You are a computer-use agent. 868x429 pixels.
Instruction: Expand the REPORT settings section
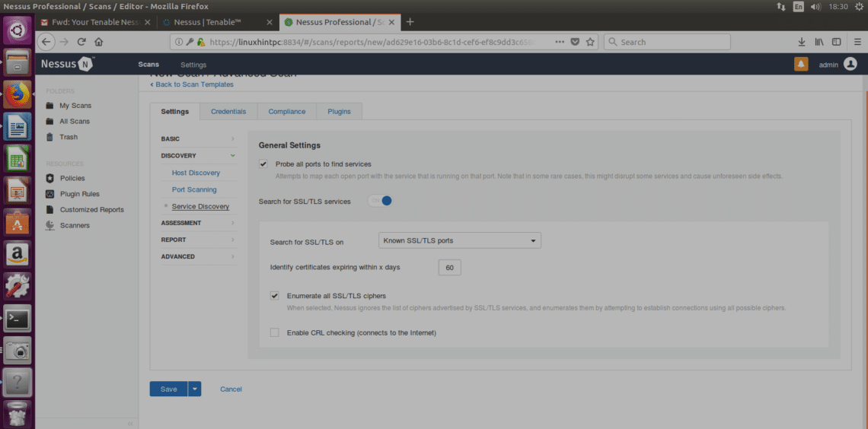[199, 240]
